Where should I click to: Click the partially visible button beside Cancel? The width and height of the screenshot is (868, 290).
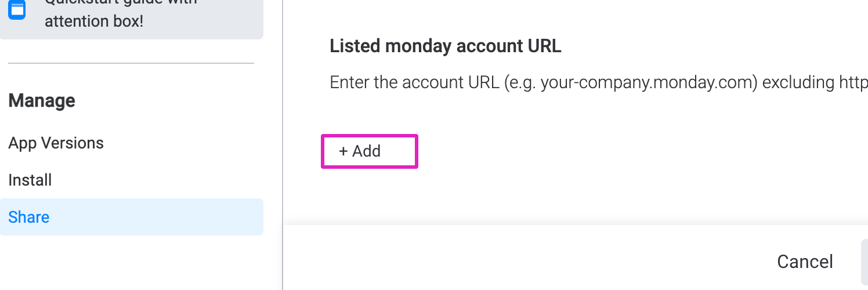[x=865, y=262]
